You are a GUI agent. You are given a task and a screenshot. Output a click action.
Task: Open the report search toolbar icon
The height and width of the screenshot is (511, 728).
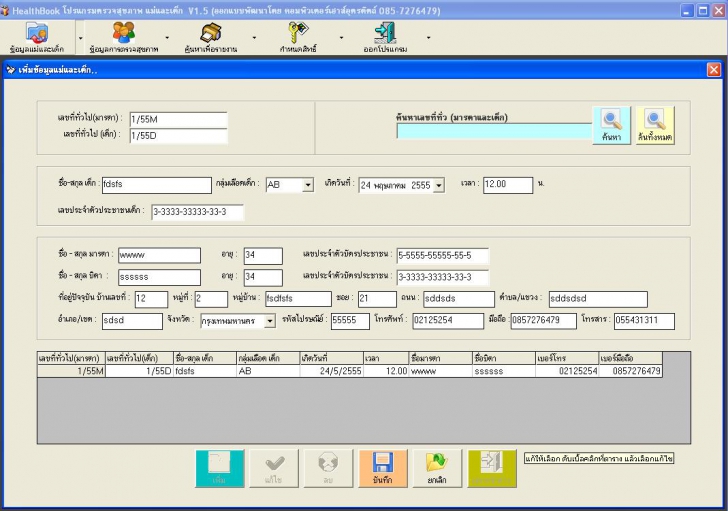tap(212, 37)
